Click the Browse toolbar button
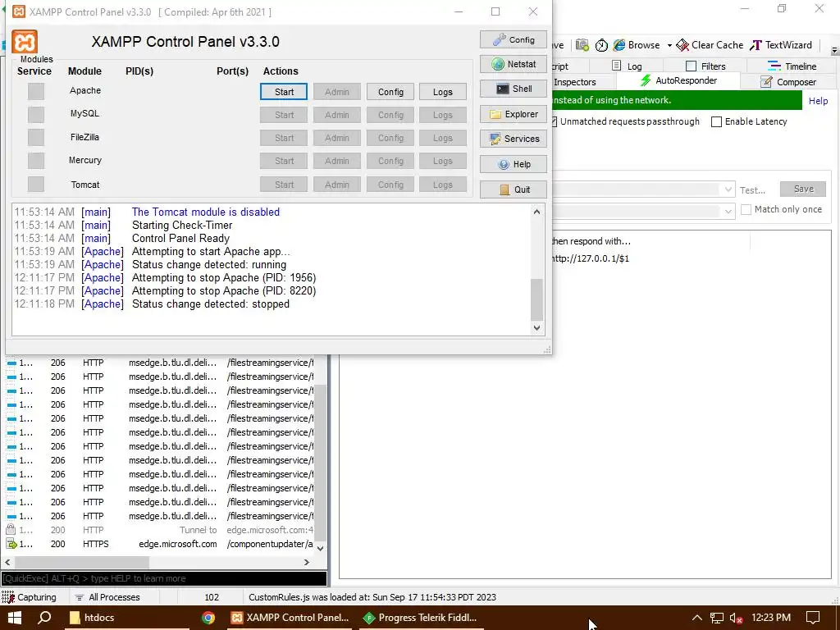The image size is (840, 630). coord(637,45)
